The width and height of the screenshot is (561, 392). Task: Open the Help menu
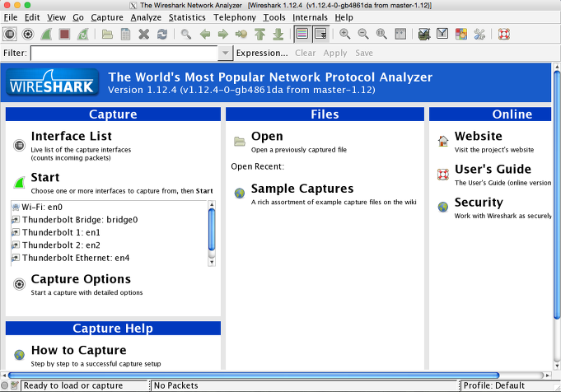(x=344, y=17)
